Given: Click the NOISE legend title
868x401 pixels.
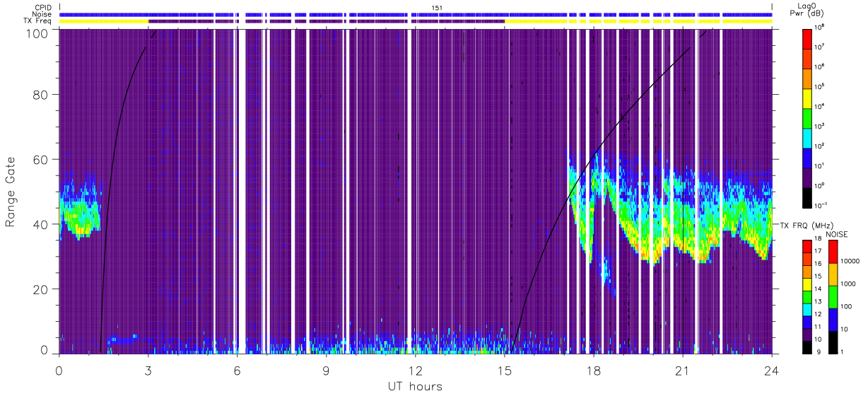Looking at the screenshot, I should point(836,233).
